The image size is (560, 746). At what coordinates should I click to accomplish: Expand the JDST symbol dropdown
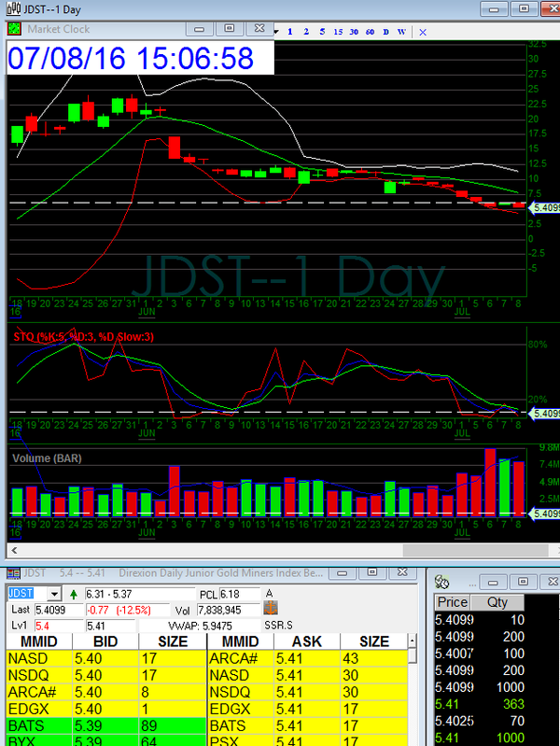pos(55,594)
